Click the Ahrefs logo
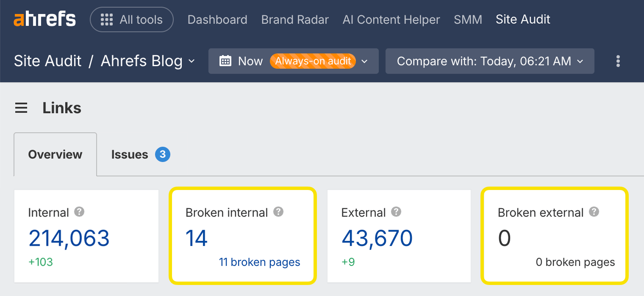 click(44, 19)
